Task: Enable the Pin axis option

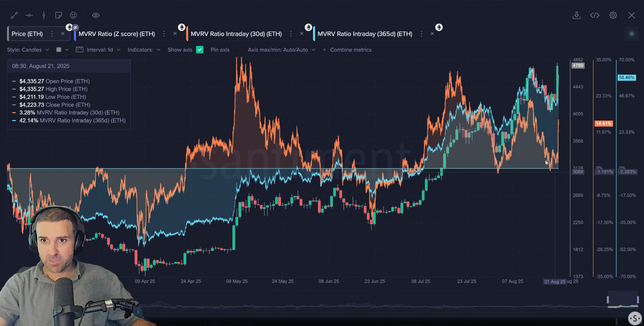Action: [237, 49]
